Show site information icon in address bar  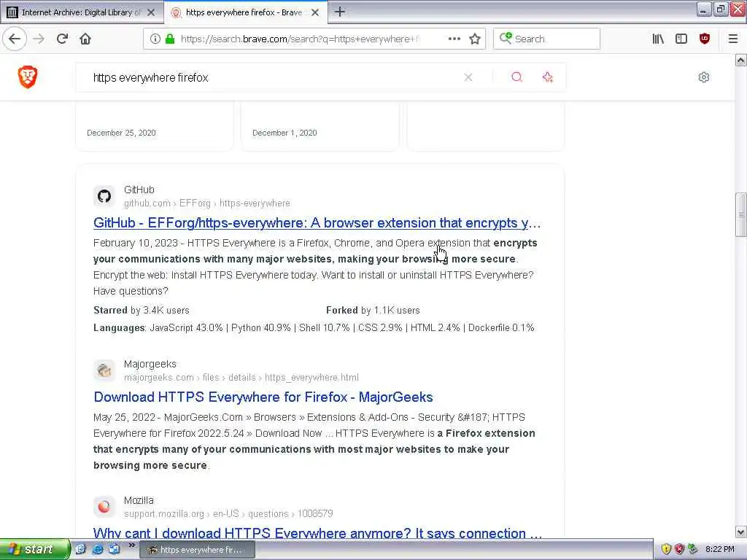tap(155, 39)
